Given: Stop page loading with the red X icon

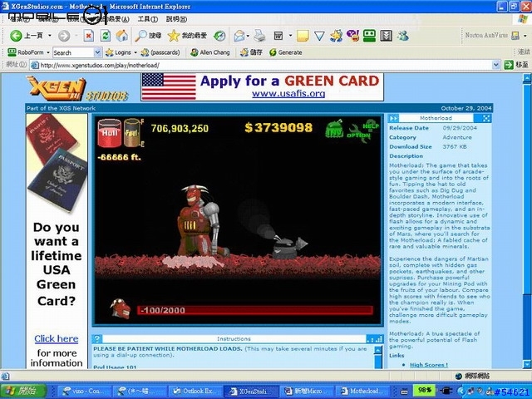Looking at the screenshot, I should [x=89, y=36].
